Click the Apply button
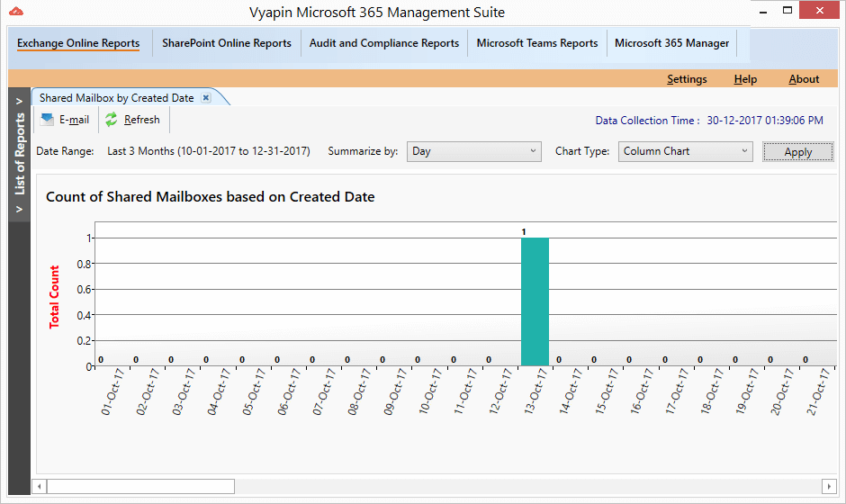This screenshot has height=504, width=846. click(798, 151)
